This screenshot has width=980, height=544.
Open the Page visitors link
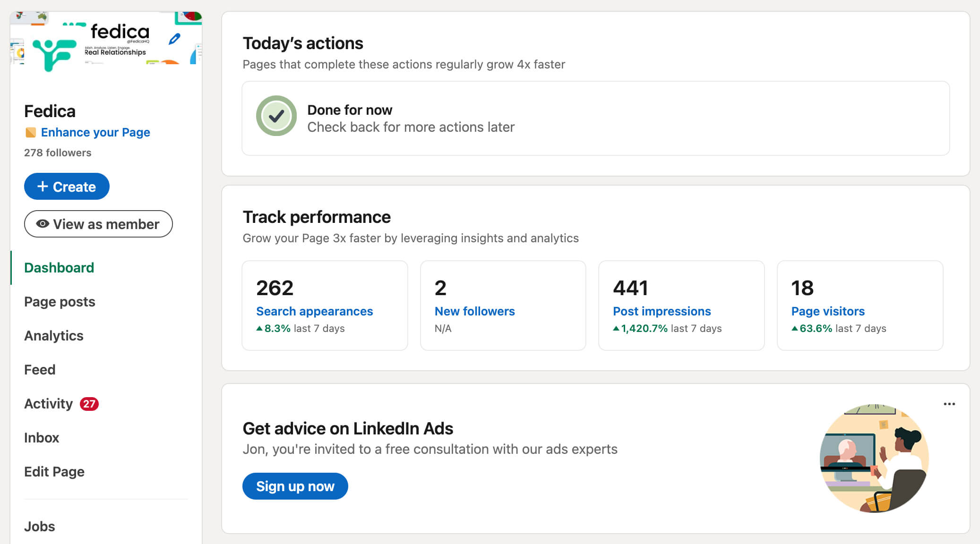point(828,311)
